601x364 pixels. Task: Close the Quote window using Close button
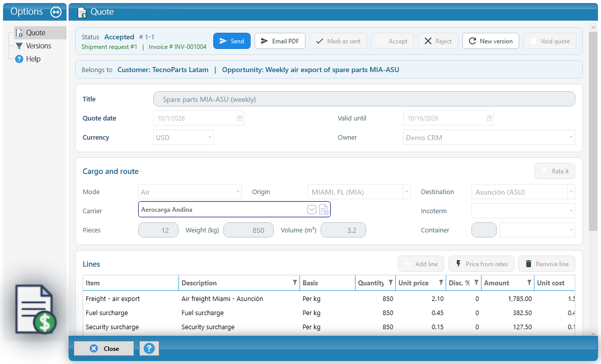[x=104, y=348]
